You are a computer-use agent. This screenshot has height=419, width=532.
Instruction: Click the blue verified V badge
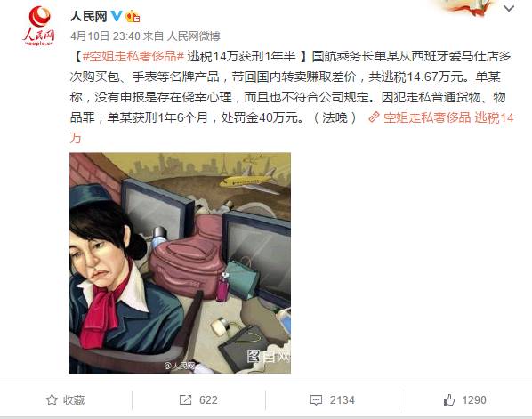[x=117, y=16]
